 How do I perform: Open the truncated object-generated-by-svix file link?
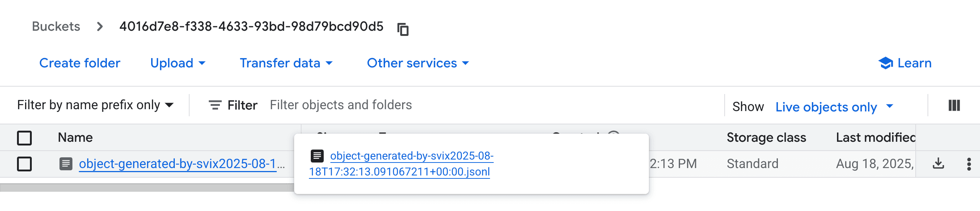pos(177,164)
